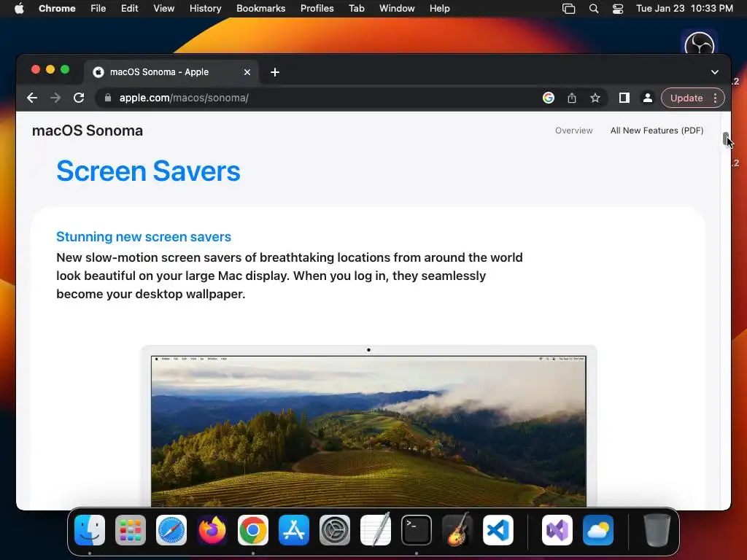The width and height of the screenshot is (747, 560).
Task: Open Terminal from the Dock
Action: tap(417, 530)
